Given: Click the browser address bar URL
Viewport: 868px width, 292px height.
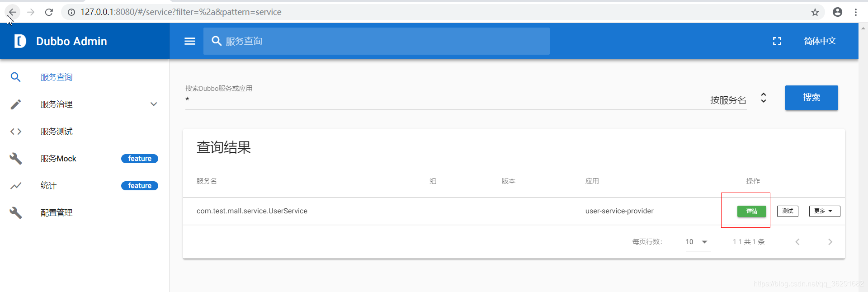Looking at the screenshot, I should point(181,12).
